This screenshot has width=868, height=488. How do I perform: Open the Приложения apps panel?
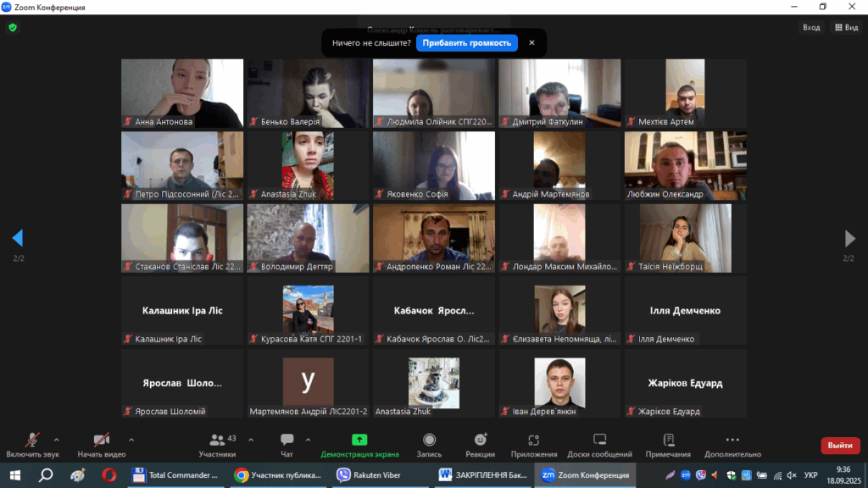click(x=534, y=444)
